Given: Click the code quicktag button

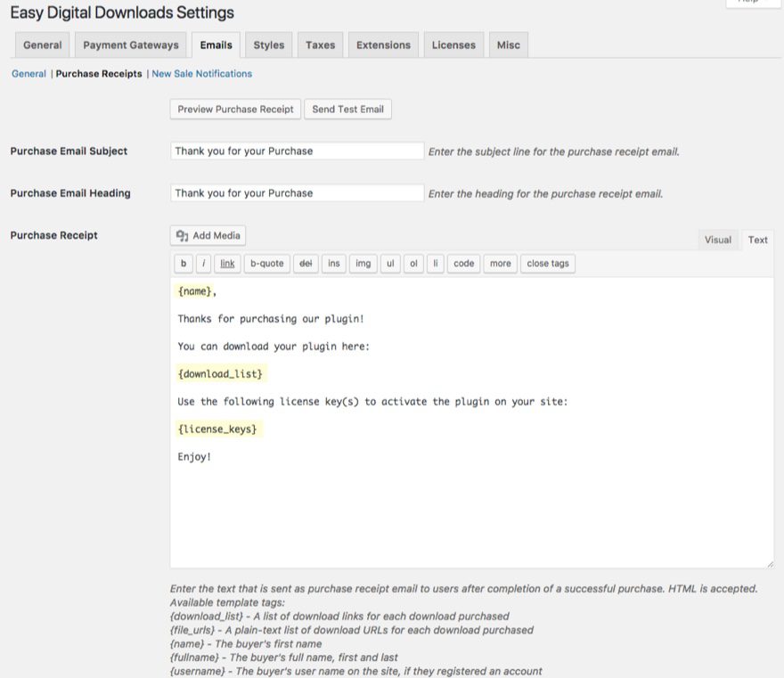Looking at the screenshot, I should 464,264.
